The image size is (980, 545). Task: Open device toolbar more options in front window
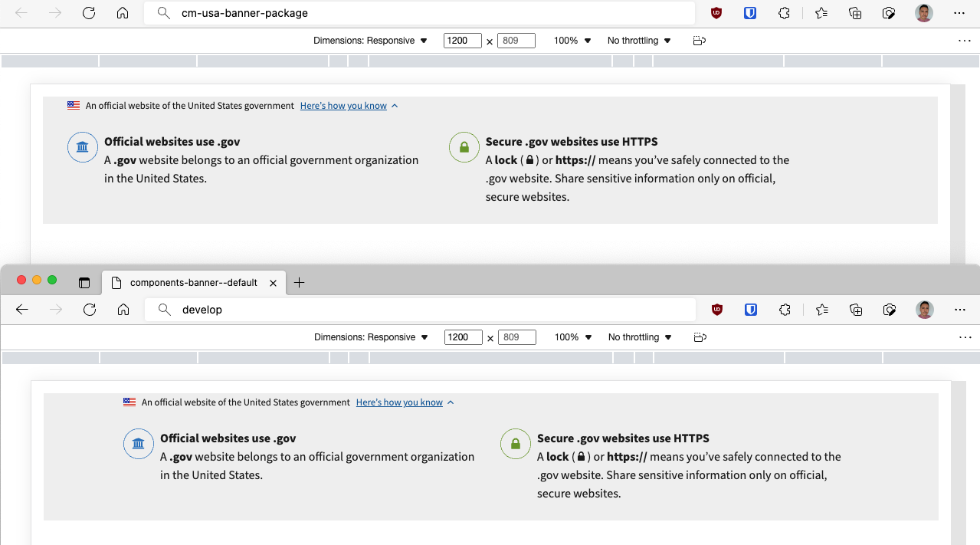(x=965, y=337)
